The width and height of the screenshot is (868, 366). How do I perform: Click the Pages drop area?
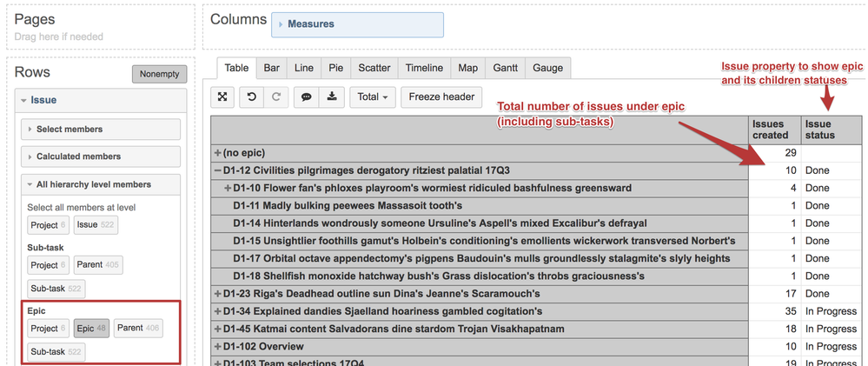click(100, 27)
